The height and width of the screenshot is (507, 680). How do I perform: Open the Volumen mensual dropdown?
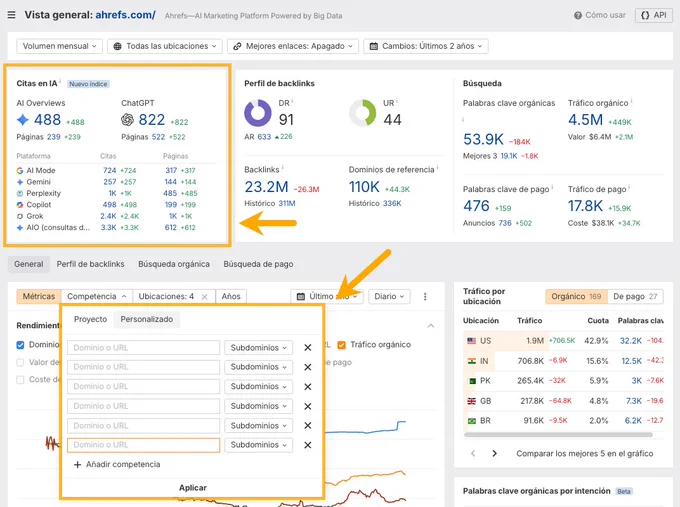pos(59,46)
